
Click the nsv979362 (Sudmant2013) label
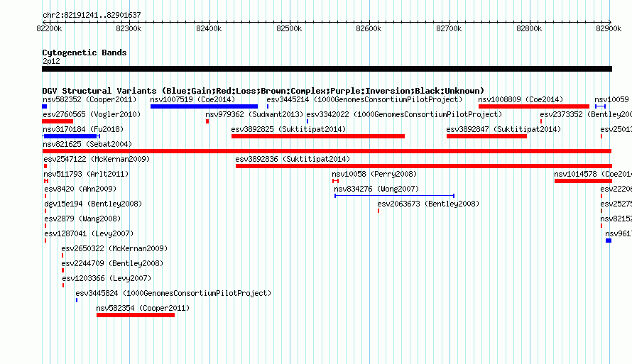pos(254,114)
